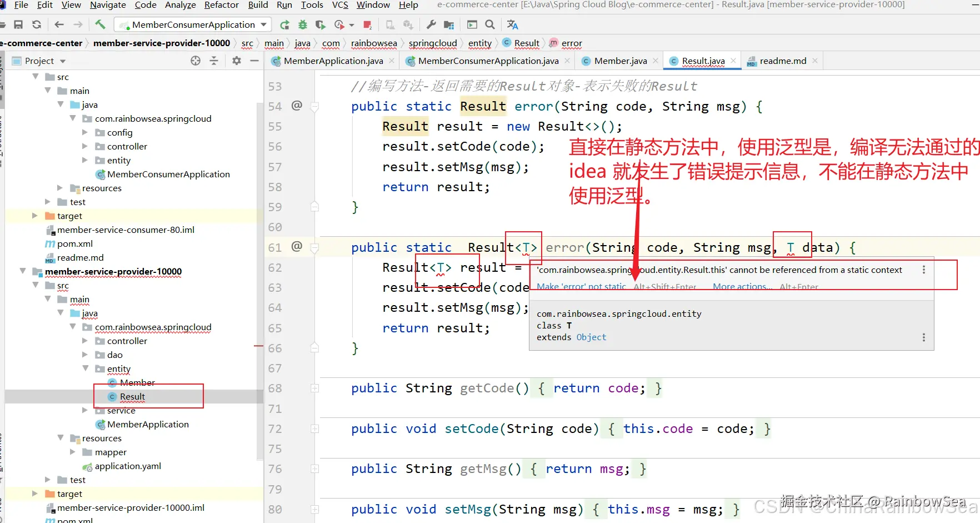Open Settings via the wrench icon

(x=431, y=25)
